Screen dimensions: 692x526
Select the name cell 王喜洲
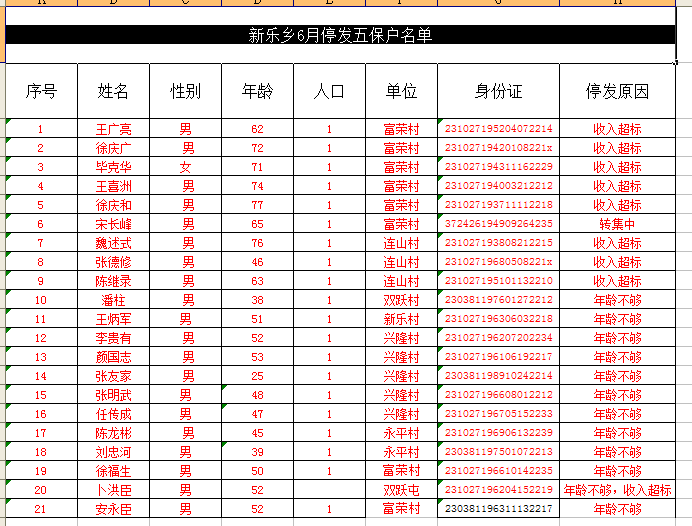113,186
